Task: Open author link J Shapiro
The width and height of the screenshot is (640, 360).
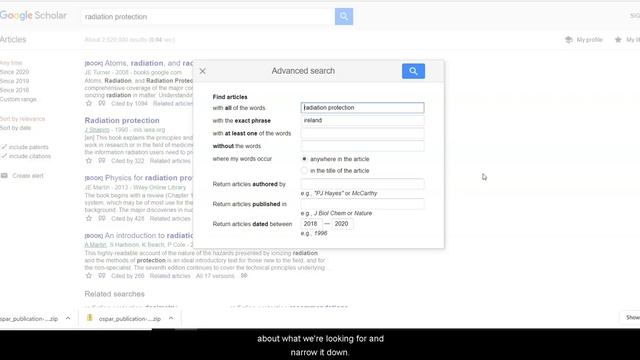Action: (97, 130)
